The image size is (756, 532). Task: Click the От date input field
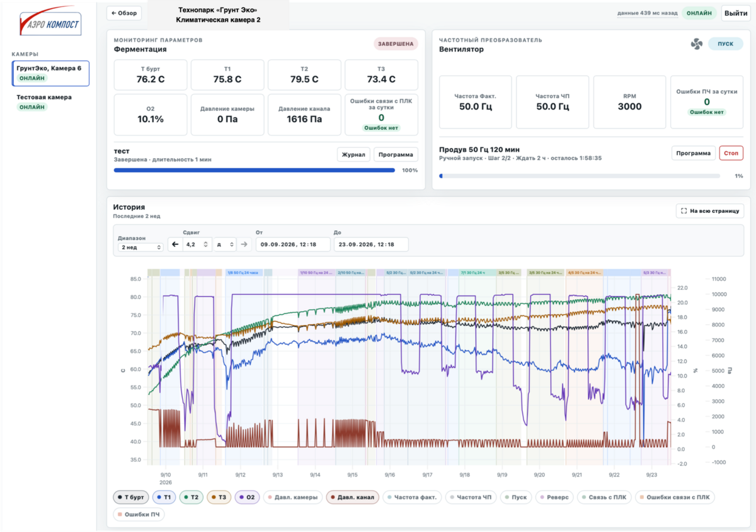[x=293, y=244]
